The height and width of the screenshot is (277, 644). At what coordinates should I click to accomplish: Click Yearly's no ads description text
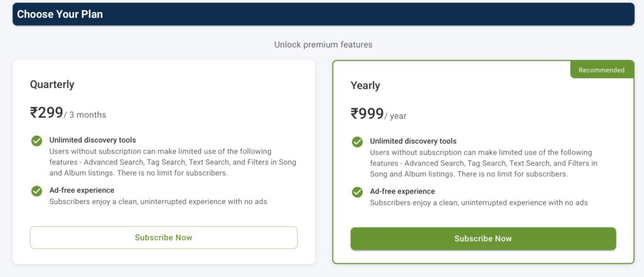[479, 203]
